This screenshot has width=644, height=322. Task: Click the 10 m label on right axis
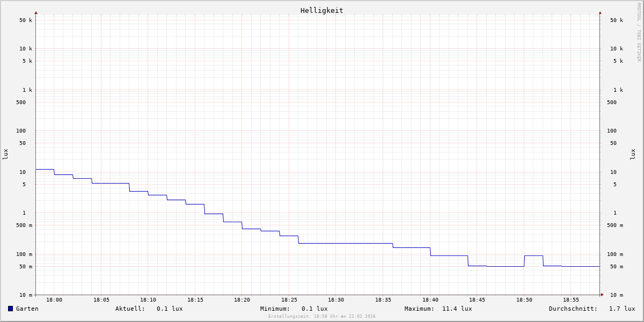(x=616, y=295)
